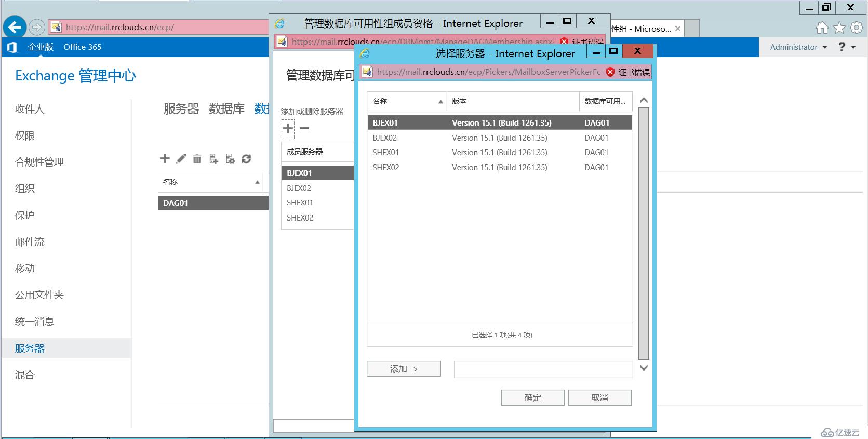The height and width of the screenshot is (439, 868).
Task: Click the 添加 -> button
Action: [x=404, y=369]
